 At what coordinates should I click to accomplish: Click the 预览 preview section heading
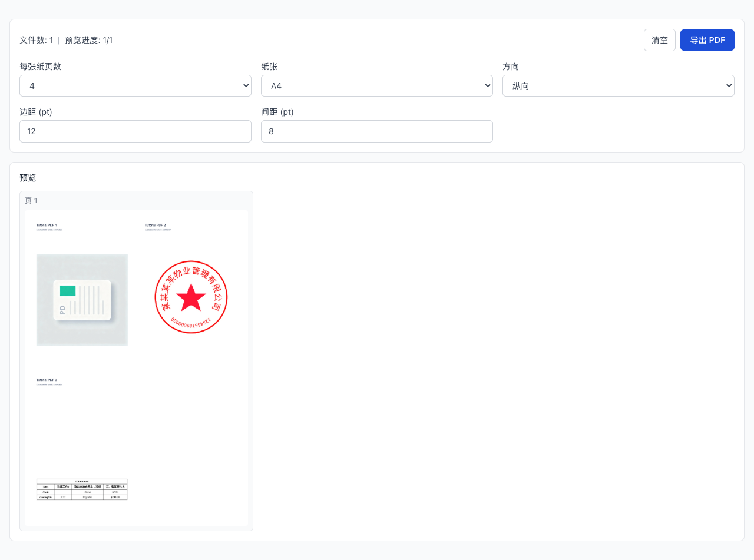(27, 177)
